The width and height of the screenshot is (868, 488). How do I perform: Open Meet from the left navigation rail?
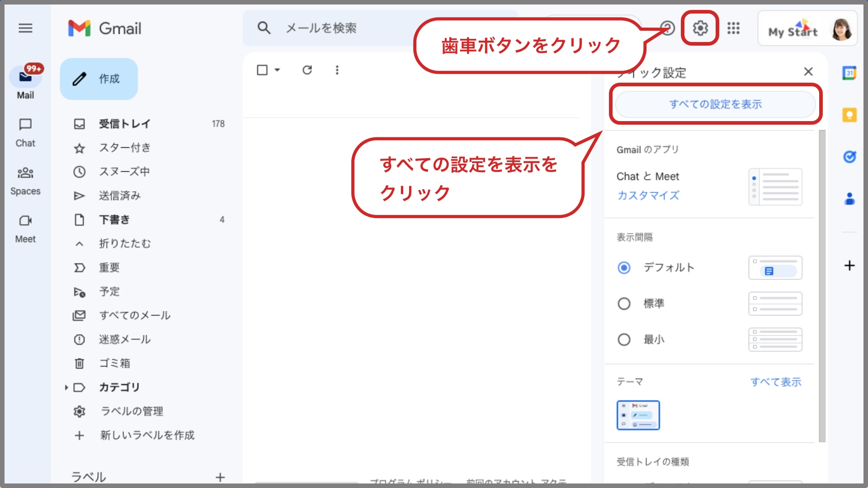[26, 226]
